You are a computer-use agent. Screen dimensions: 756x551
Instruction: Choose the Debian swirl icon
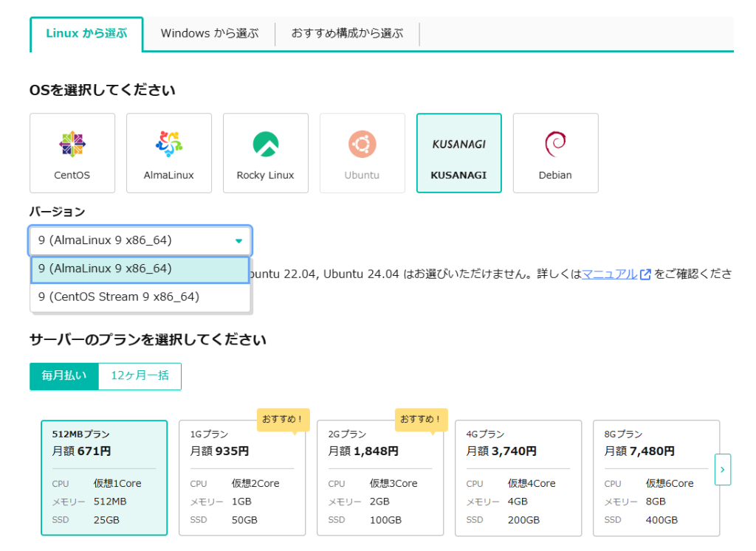pyautogui.click(x=555, y=144)
